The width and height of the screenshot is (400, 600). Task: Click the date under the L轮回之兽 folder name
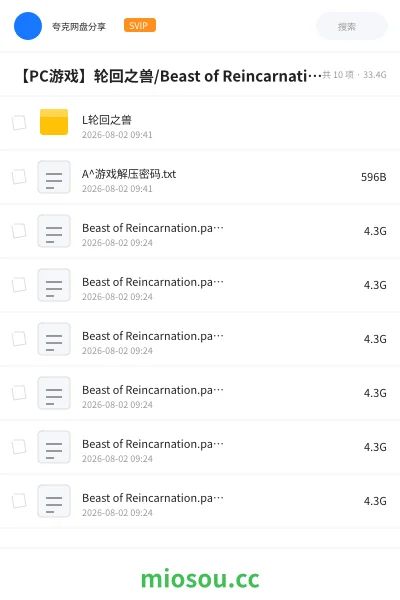pyautogui.click(x=117, y=135)
